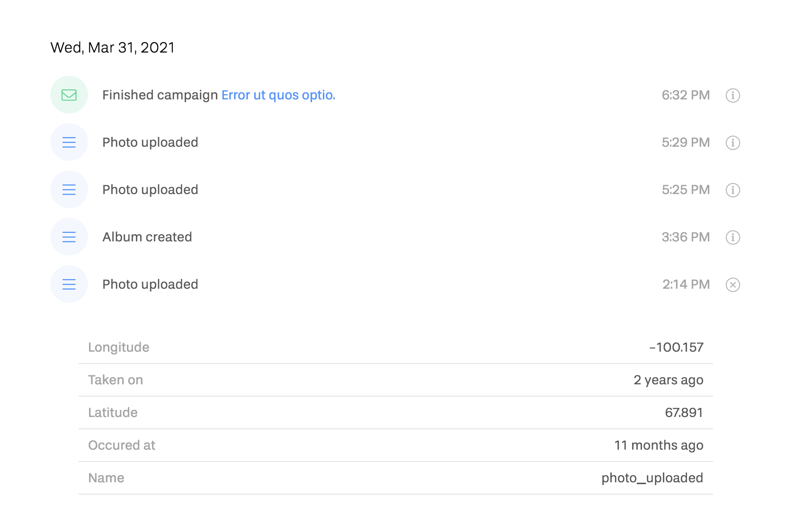Click list icon for 5:25 PM photo upload
The height and width of the screenshot is (532, 786).
(x=69, y=190)
